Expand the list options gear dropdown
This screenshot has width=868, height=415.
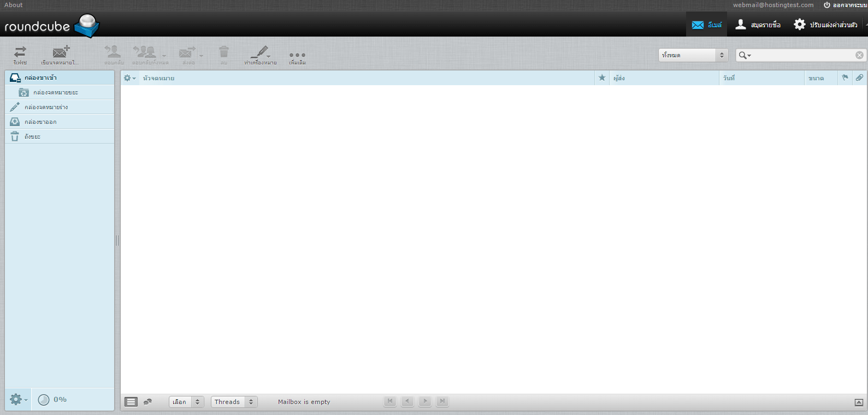pos(129,78)
